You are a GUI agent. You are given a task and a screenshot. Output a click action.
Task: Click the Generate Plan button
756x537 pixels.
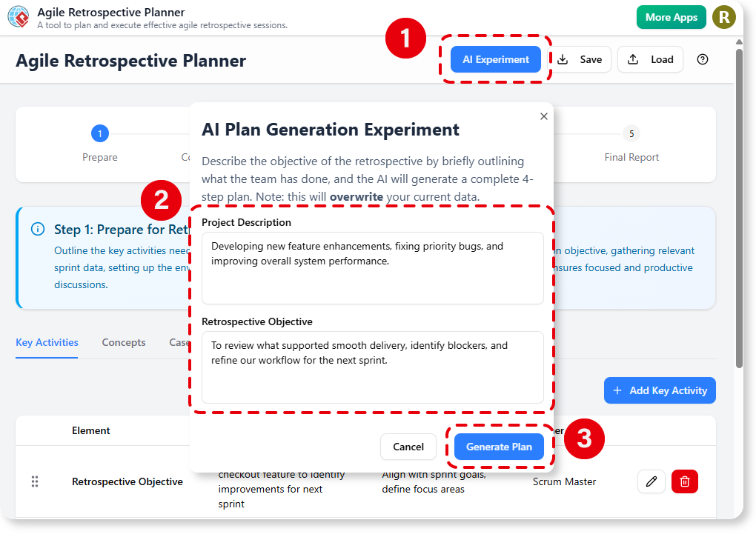[499, 447]
